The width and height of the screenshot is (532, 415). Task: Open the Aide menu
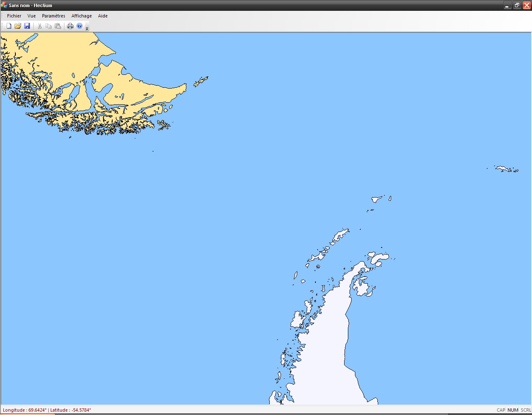coord(103,16)
